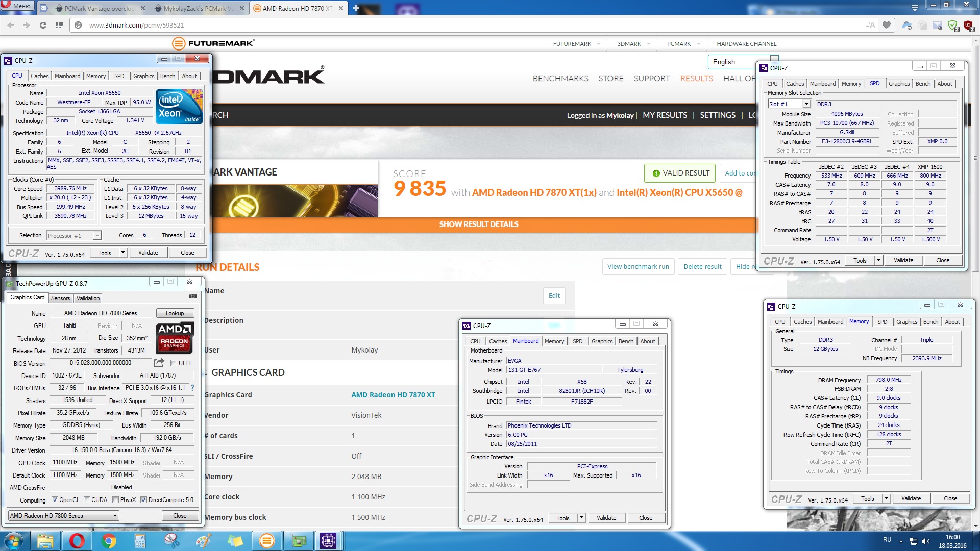Click the VALID RESULT badge

click(x=680, y=173)
